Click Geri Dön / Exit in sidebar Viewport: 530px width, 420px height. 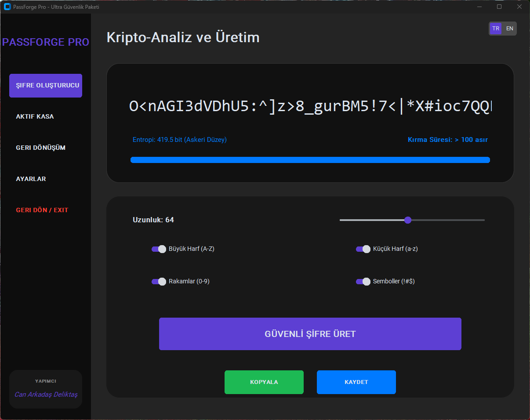42,210
